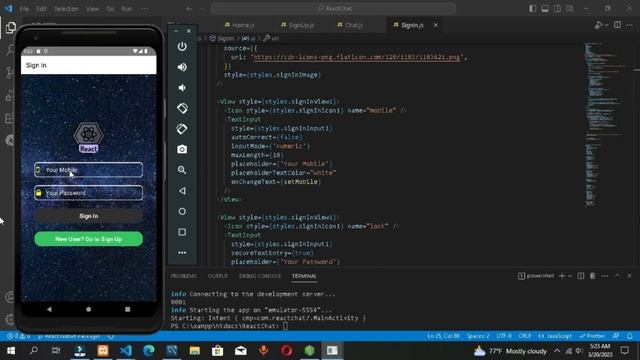This screenshot has height=360, width=640.
Task: Open the File menu
Action: 24,9
